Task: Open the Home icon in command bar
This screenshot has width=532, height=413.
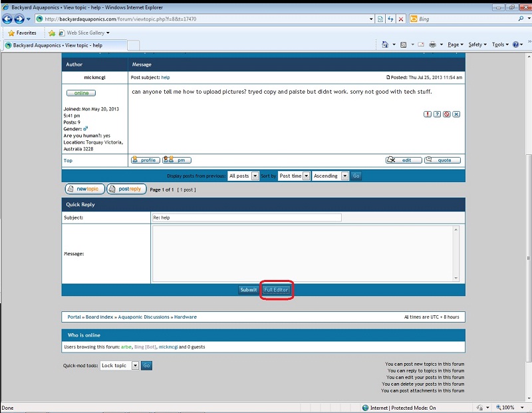Action: click(x=385, y=45)
